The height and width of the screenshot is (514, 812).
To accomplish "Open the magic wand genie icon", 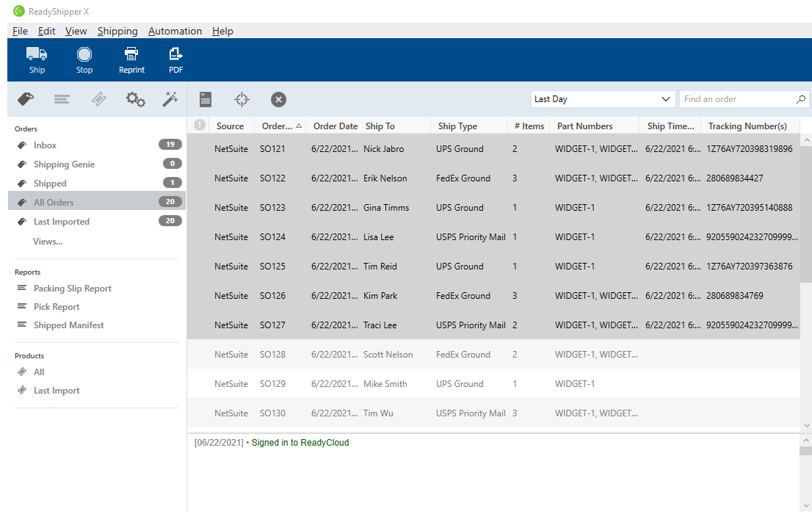I will 170,99.
